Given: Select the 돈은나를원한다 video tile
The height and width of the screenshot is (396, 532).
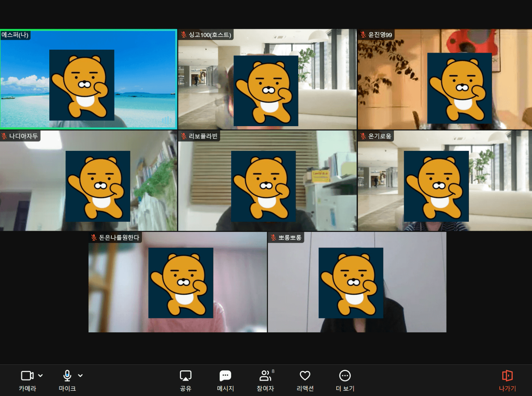Looking at the screenshot, I should click(178, 282).
